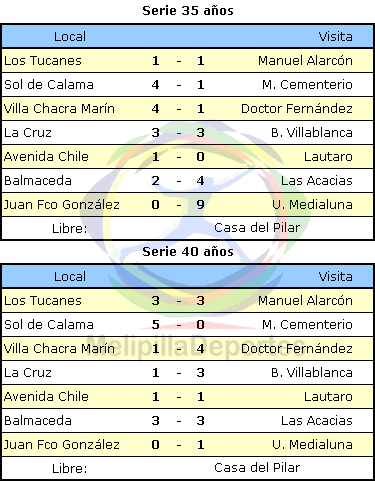Click B. Villablanca in Serie 35
The width and height of the screenshot is (375, 481).
coord(312,133)
